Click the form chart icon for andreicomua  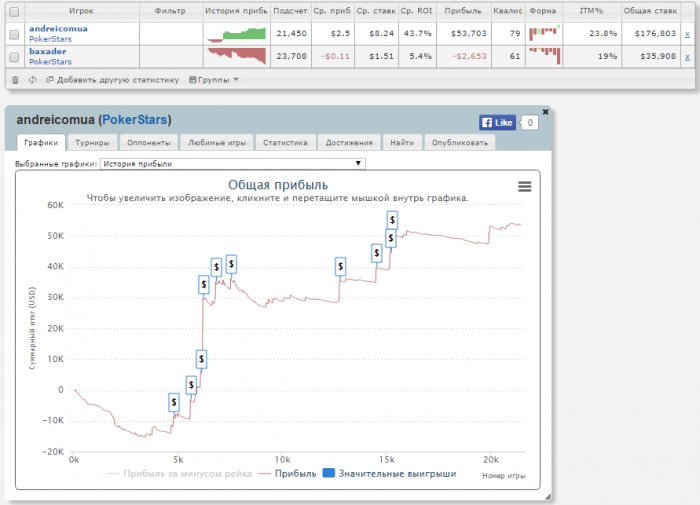(543, 34)
